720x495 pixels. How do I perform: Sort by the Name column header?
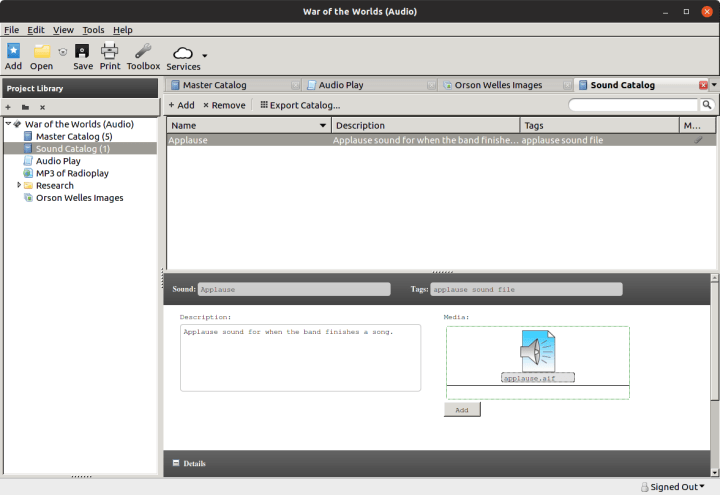click(248, 125)
